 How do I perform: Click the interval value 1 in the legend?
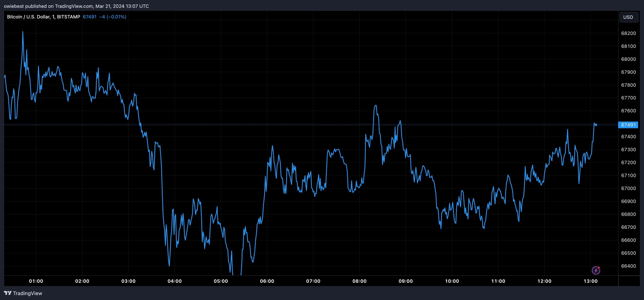coord(53,17)
